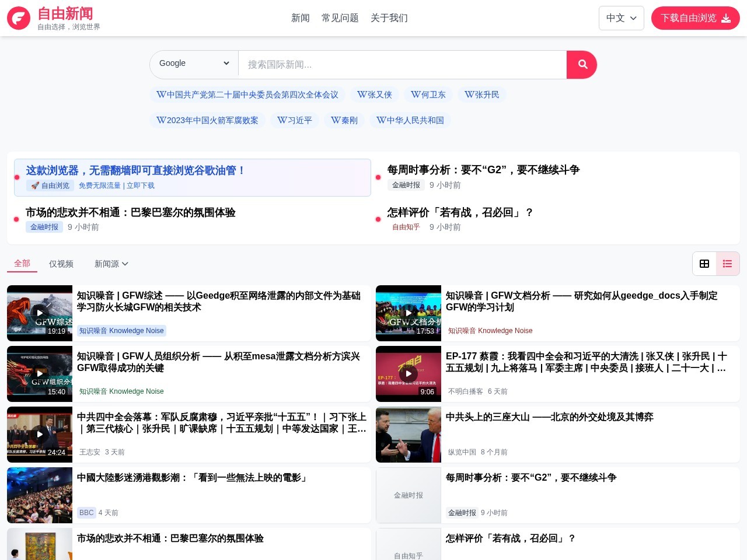Image resolution: width=747 pixels, height=560 pixels.
Task: Click 金融时报 tag under 市场的悲欢 headline
Action: click(44, 227)
